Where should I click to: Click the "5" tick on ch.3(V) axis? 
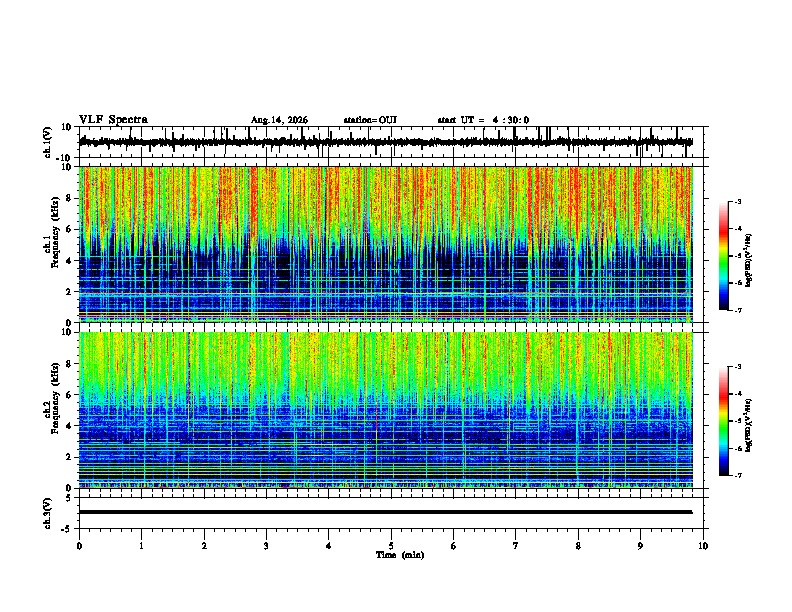pyautogui.click(x=69, y=498)
